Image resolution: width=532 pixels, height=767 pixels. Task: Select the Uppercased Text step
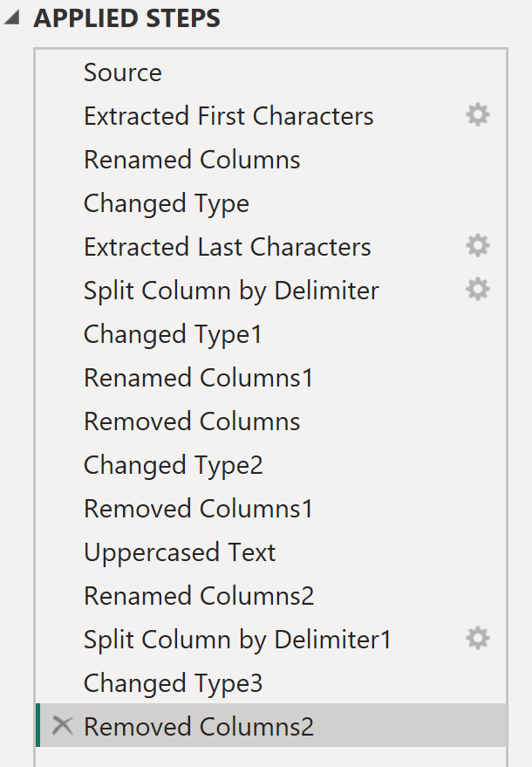click(x=180, y=552)
